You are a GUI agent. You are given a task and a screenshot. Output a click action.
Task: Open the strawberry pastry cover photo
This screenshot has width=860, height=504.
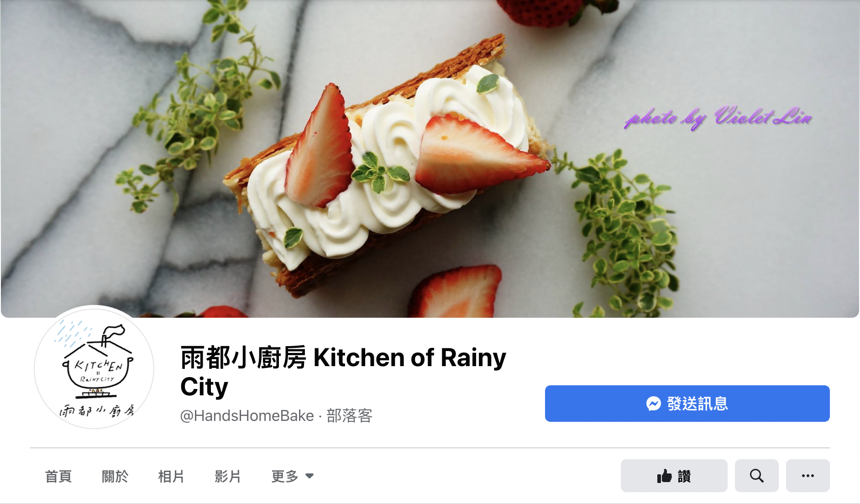pyautogui.click(x=430, y=158)
